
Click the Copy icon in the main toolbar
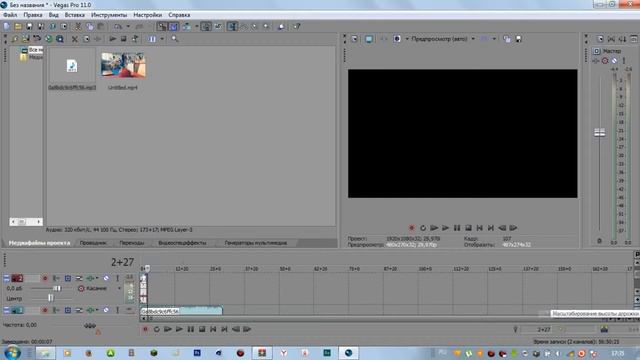pos(89,27)
